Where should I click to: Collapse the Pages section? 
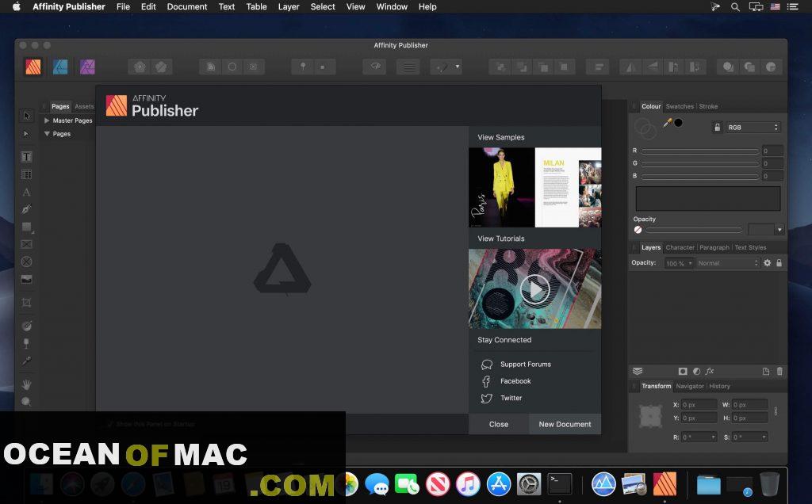(x=47, y=133)
